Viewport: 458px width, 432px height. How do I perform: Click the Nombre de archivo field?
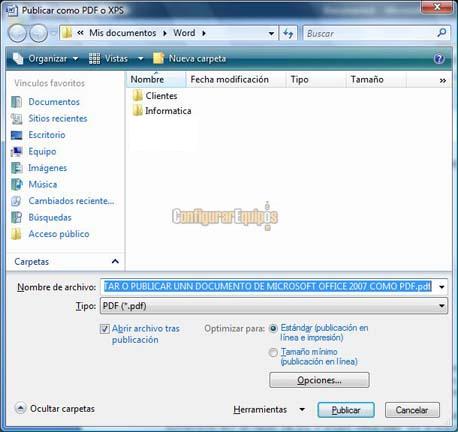point(274,287)
